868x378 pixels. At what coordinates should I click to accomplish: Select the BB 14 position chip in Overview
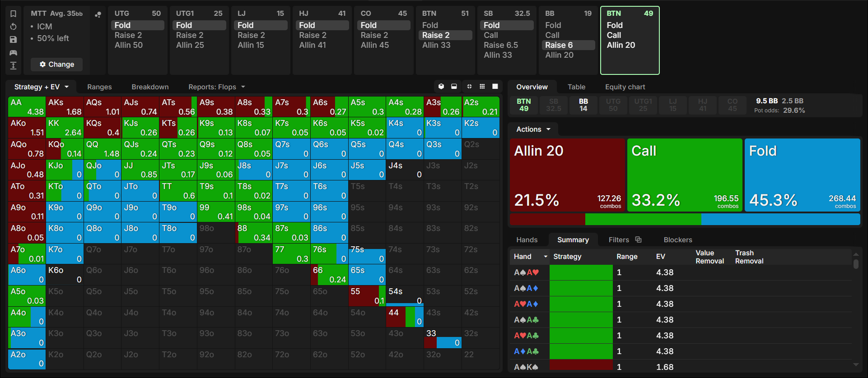[583, 105]
